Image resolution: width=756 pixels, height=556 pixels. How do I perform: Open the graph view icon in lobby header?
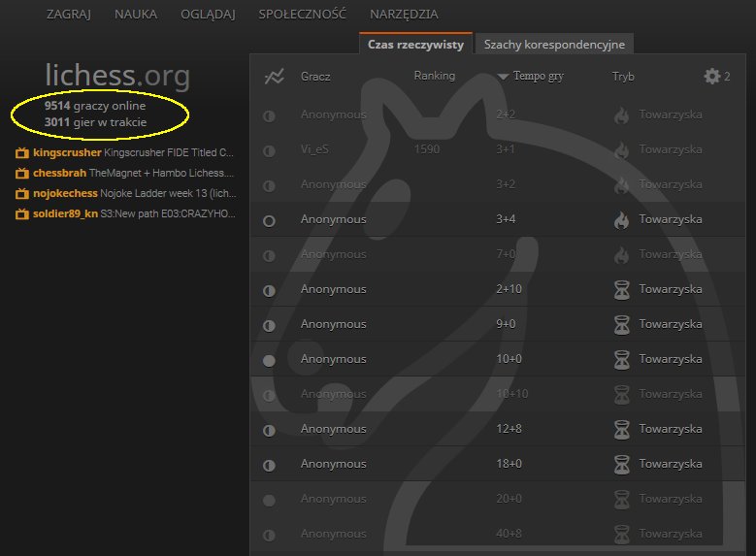pyautogui.click(x=275, y=77)
